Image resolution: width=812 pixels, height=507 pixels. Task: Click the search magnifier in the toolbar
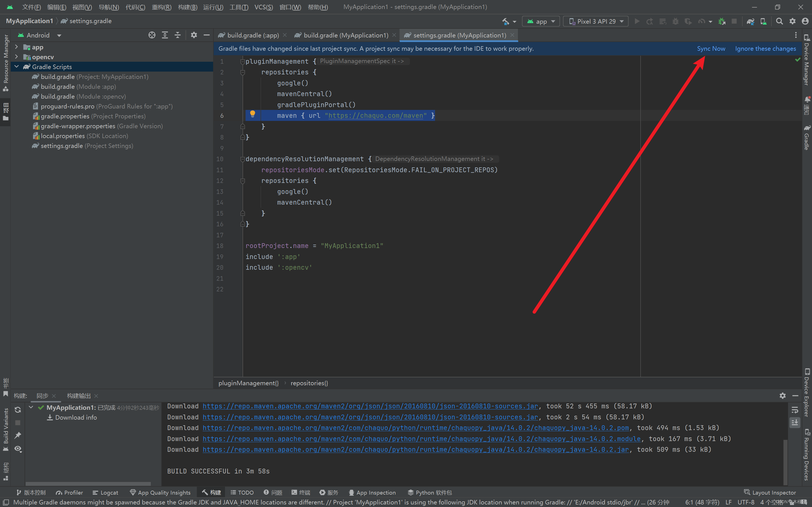coord(780,21)
